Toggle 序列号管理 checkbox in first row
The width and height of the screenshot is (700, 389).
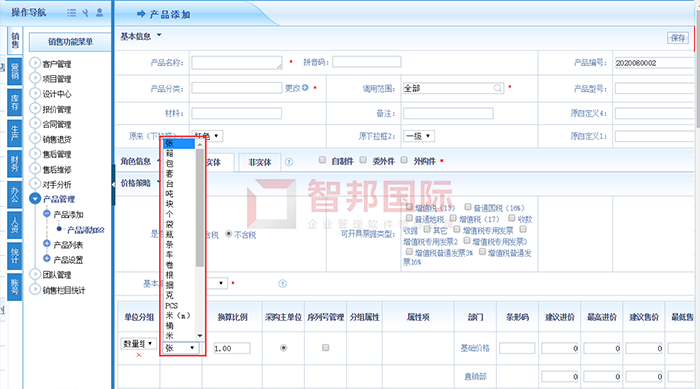click(325, 347)
